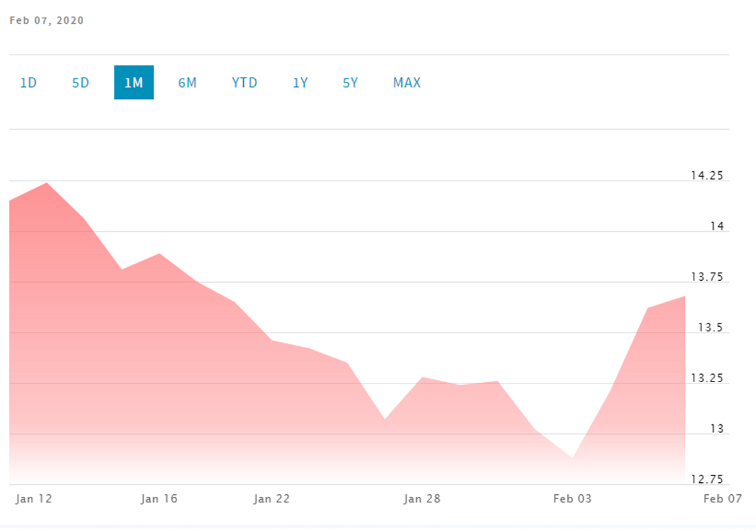Click the Feb 03 date marker
This screenshot has height=532, width=756.
(x=573, y=499)
